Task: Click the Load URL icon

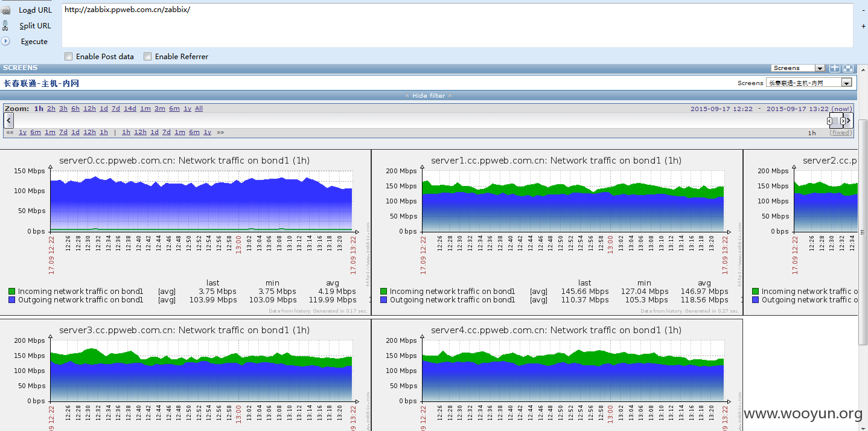Action: coord(5,10)
